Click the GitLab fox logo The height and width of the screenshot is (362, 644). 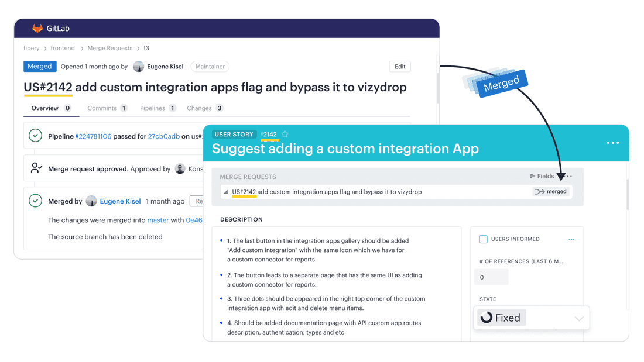click(x=36, y=28)
